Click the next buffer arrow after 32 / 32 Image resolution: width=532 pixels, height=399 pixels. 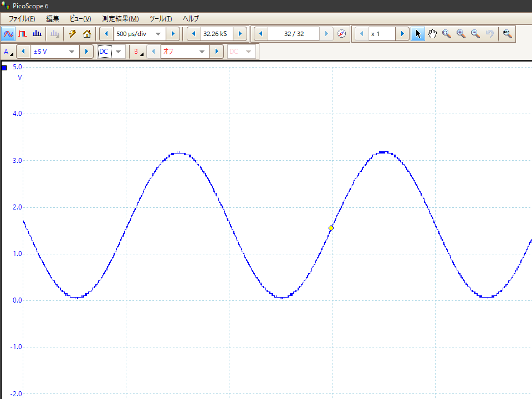[326, 34]
